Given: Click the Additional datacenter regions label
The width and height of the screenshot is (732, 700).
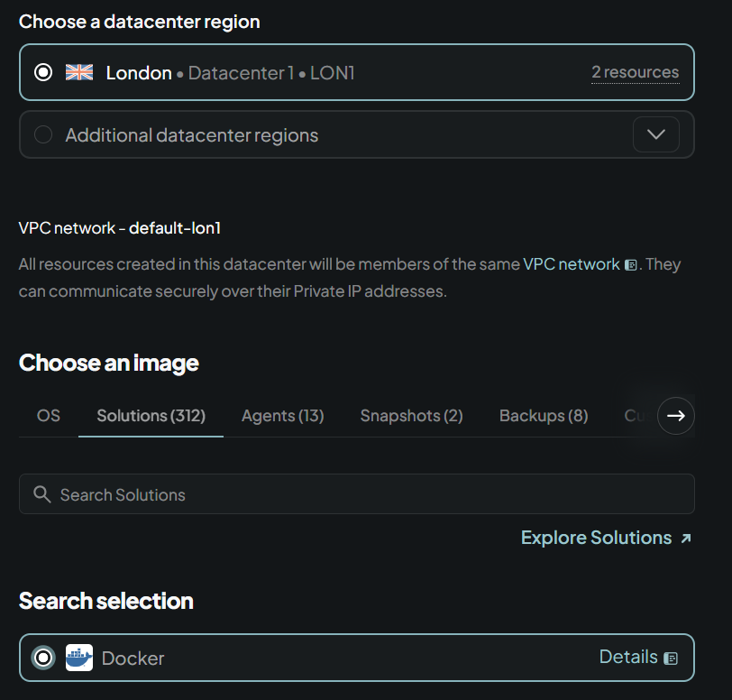Looking at the screenshot, I should 192,135.
